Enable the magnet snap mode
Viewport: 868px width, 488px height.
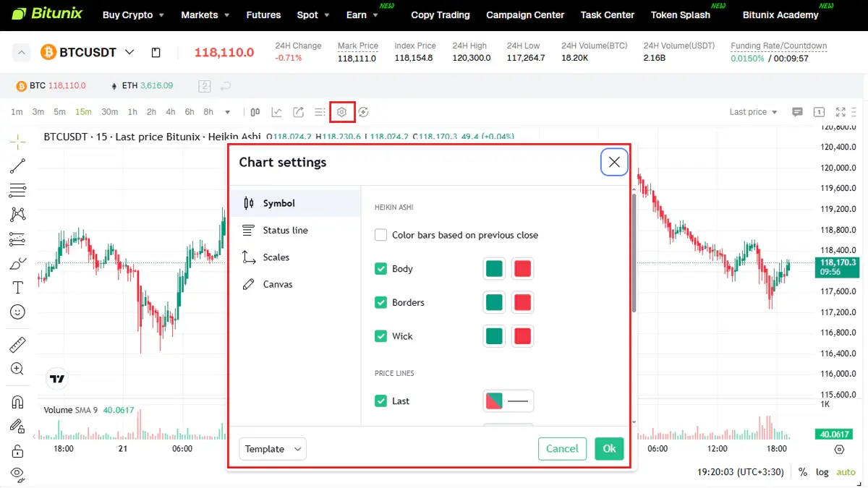[x=17, y=402]
